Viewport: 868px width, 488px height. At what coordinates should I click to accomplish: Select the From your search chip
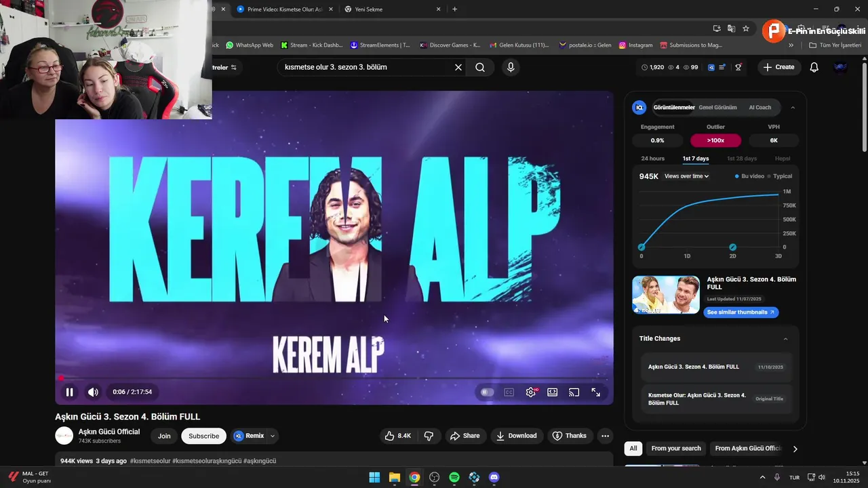[676, 448]
